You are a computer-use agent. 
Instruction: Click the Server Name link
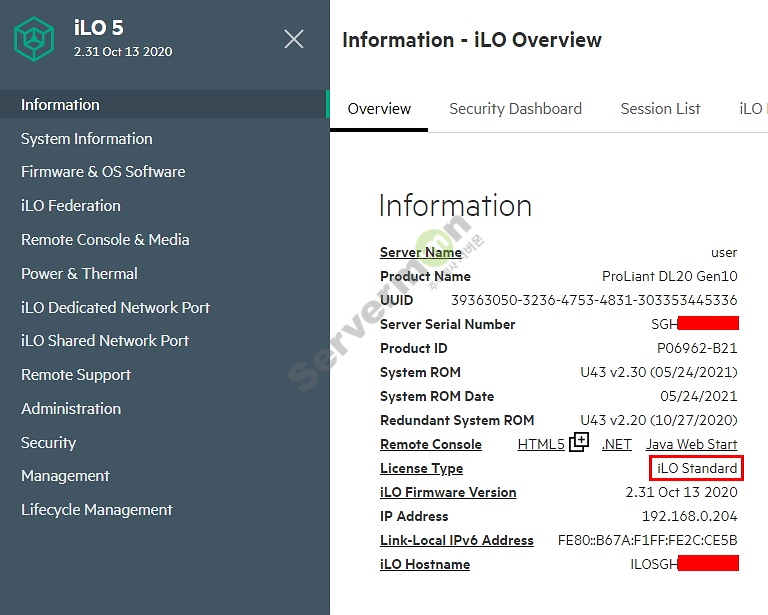pyautogui.click(x=421, y=252)
